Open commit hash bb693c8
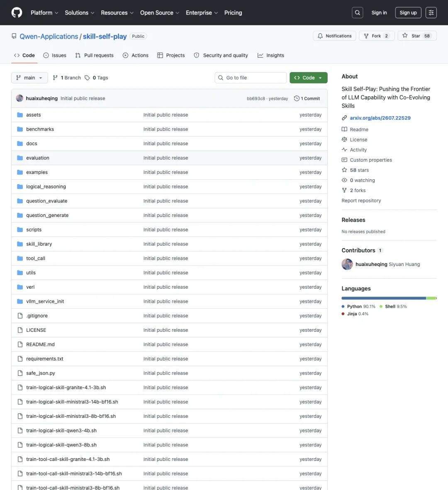The width and height of the screenshot is (448, 490). (256, 98)
